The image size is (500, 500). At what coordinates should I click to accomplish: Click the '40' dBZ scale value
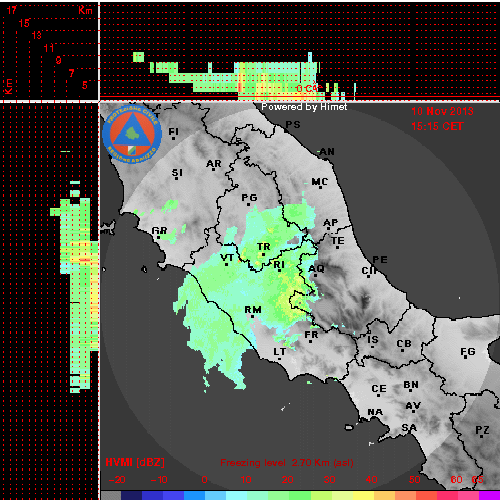[371, 480]
